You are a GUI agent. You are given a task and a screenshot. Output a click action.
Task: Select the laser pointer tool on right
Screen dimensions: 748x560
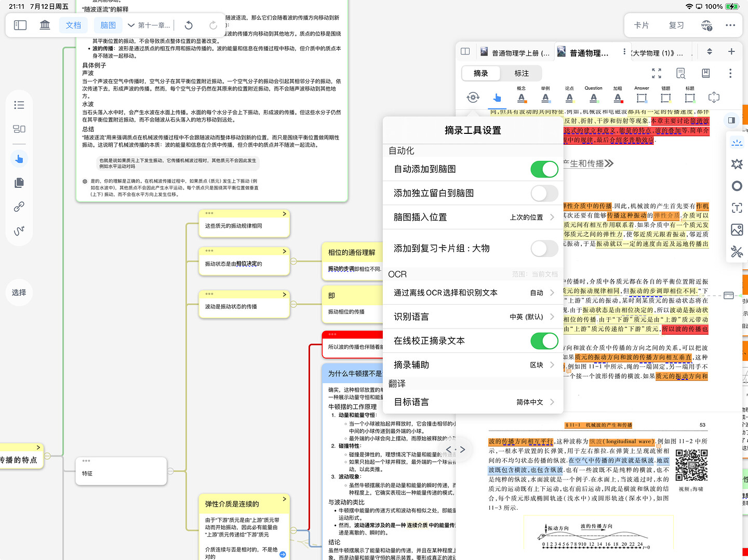click(x=737, y=142)
